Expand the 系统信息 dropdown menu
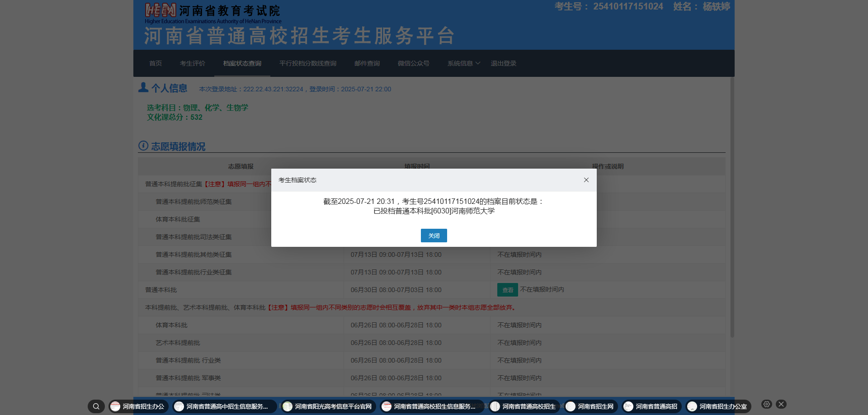 click(x=464, y=63)
